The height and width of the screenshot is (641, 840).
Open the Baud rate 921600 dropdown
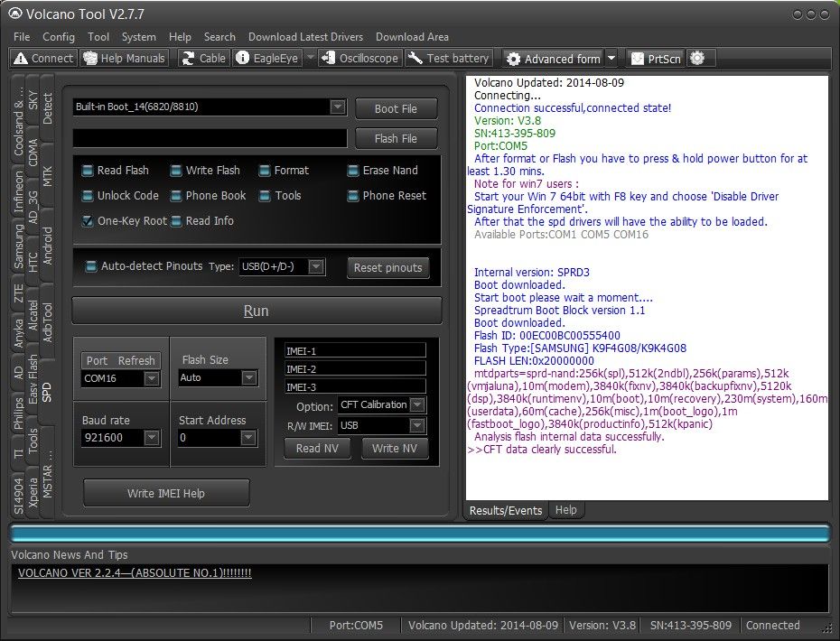coord(152,438)
